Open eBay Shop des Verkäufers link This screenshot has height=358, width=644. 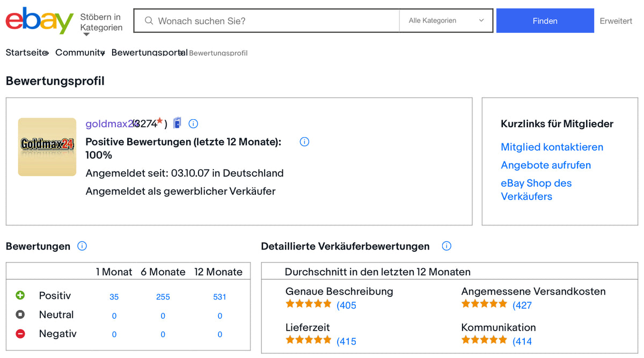pos(536,189)
